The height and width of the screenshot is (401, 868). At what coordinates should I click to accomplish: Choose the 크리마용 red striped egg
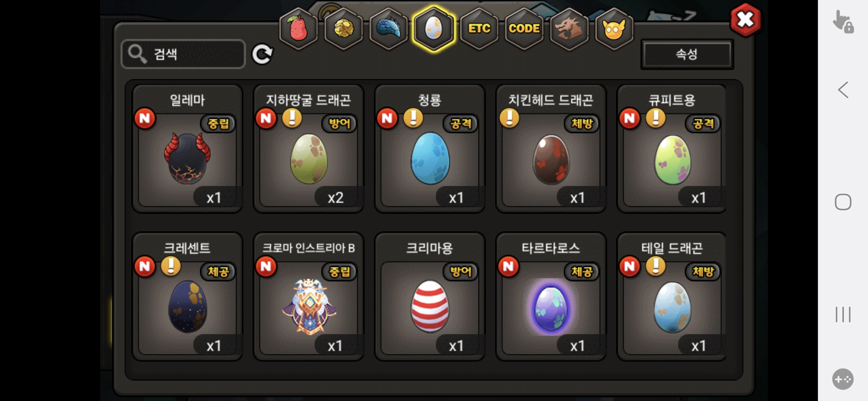point(430,296)
